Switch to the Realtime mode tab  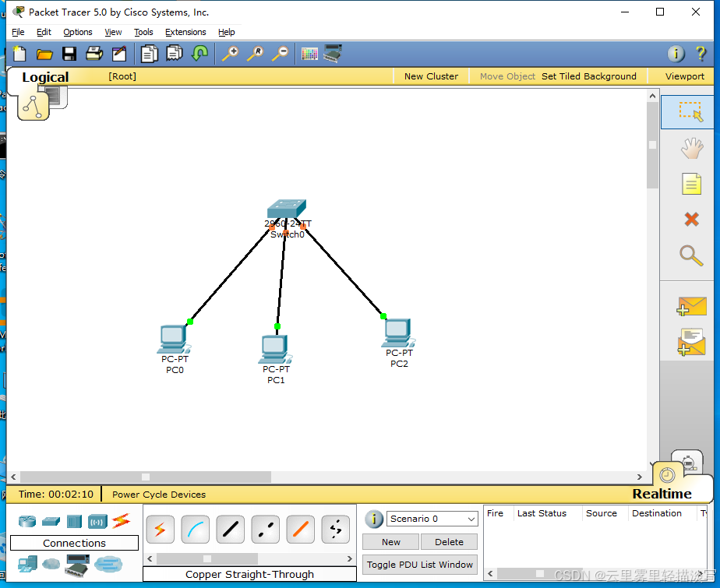[x=662, y=494]
